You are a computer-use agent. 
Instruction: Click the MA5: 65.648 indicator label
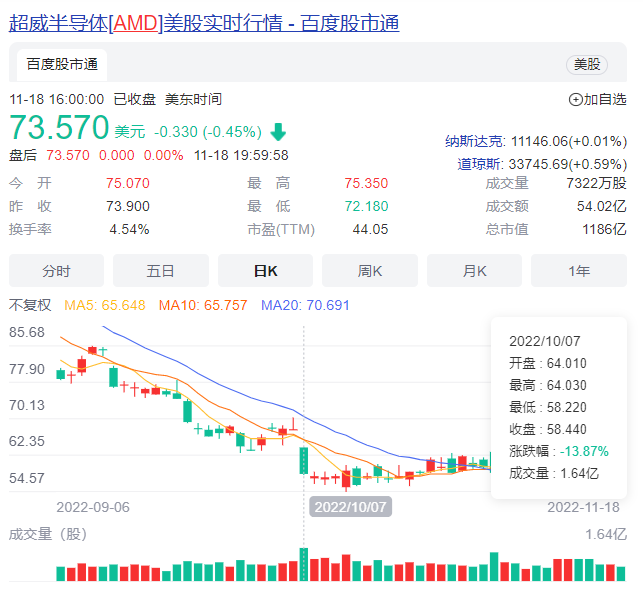(105, 305)
